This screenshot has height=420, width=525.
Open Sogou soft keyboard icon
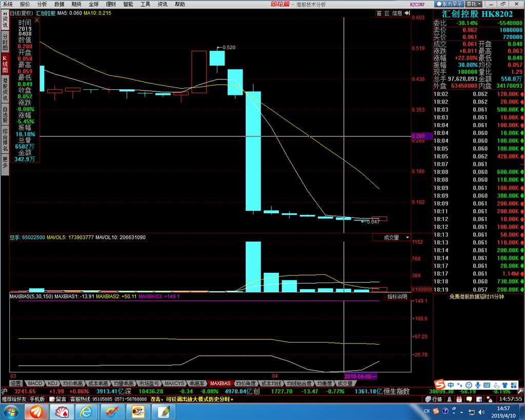pyautogui.click(x=487, y=385)
